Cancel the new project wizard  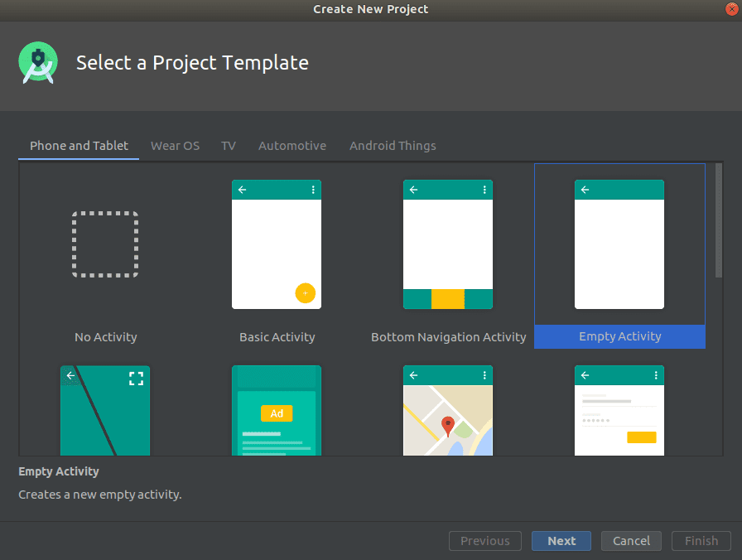[x=631, y=541]
